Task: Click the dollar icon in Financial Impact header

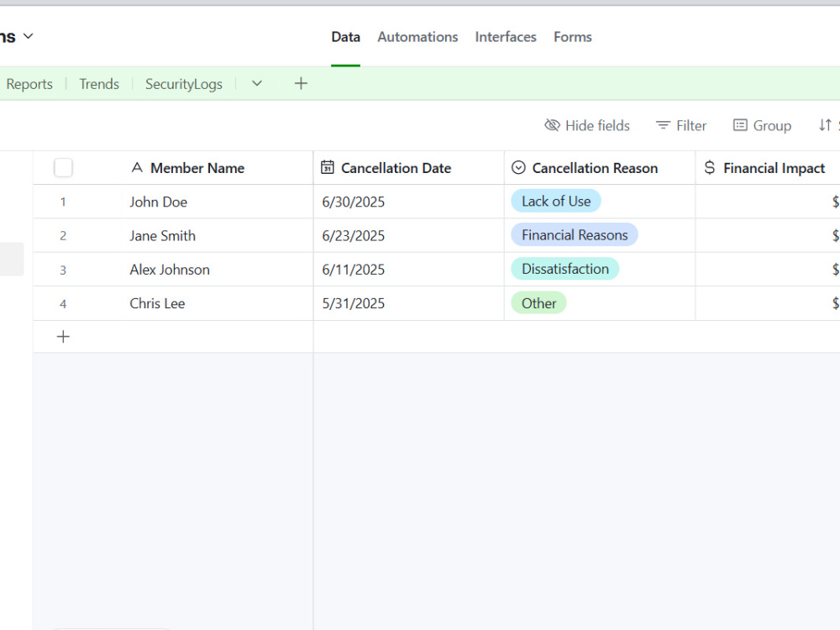Action: click(709, 168)
